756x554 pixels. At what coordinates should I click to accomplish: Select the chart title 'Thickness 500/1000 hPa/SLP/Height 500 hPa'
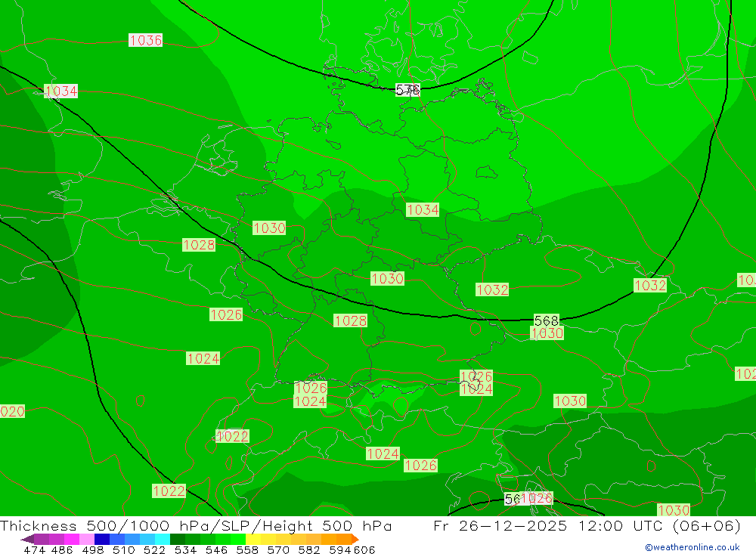click(x=196, y=525)
